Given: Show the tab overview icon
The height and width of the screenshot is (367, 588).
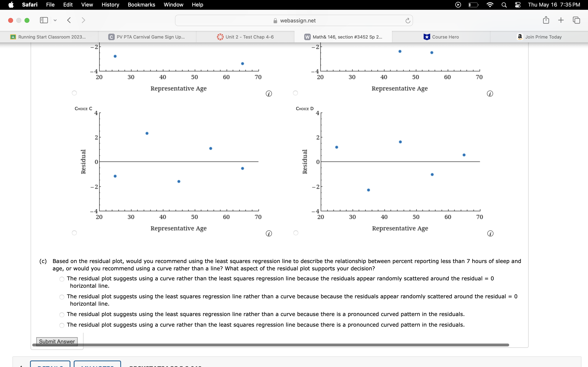Looking at the screenshot, I should [x=576, y=20].
